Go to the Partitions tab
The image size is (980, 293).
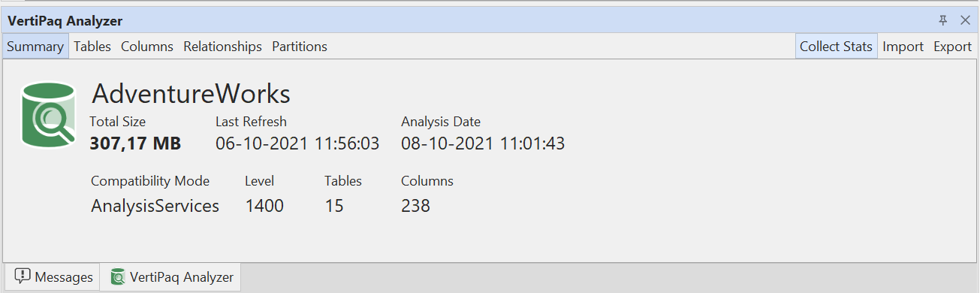300,47
